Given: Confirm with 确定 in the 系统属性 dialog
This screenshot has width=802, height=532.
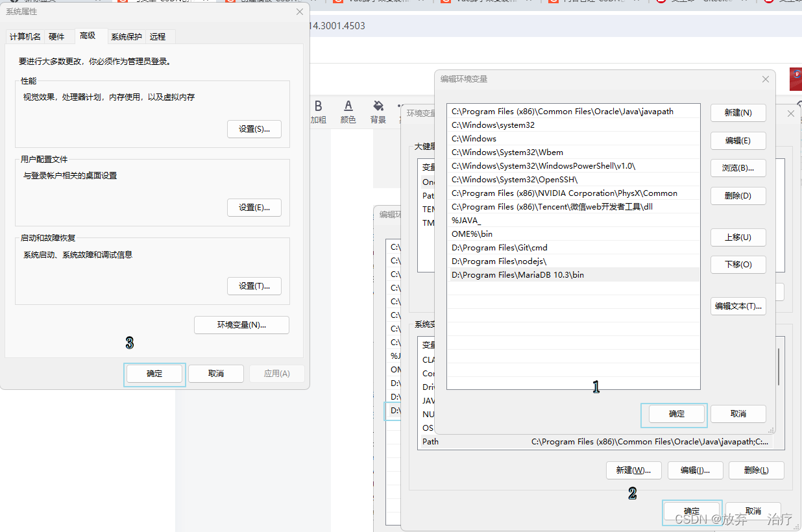Looking at the screenshot, I should pos(154,374).
